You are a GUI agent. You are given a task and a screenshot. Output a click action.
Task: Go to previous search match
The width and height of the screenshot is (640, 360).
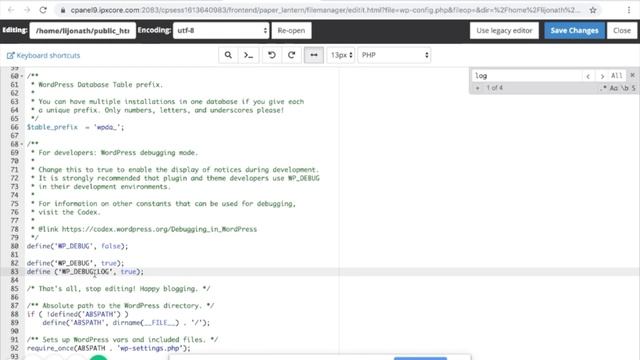coord(588,76)
